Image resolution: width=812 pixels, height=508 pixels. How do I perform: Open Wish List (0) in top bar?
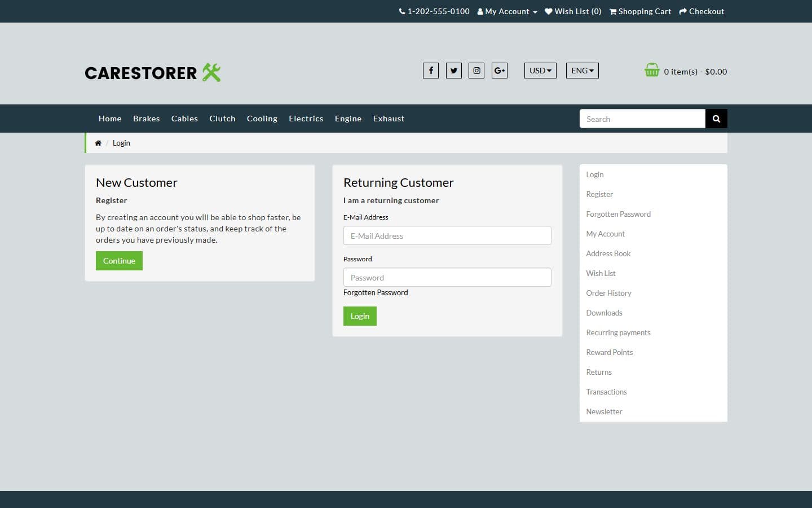click(x=573, y=11)
